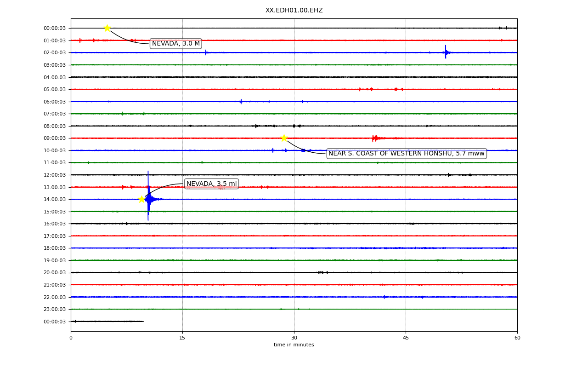Click the large blue spike at 14:00:03
Viewport: 588px width, 368px height.
click(148, 196)
